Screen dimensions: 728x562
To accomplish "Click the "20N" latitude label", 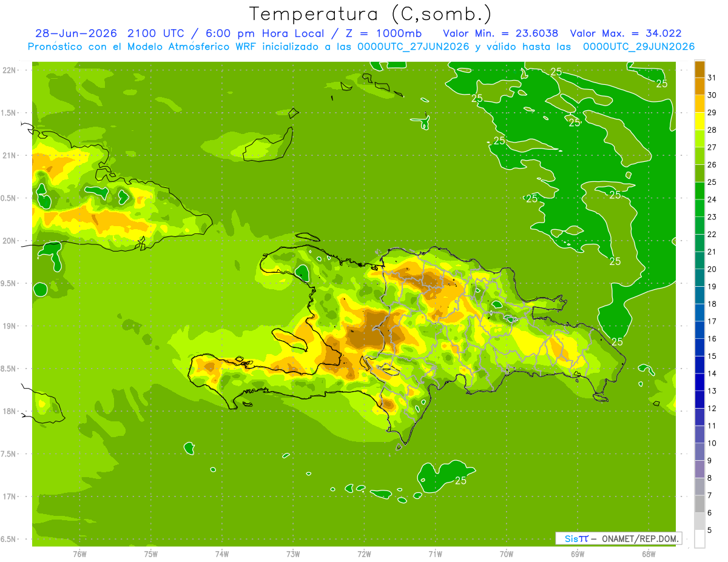I will click(10, 241).
